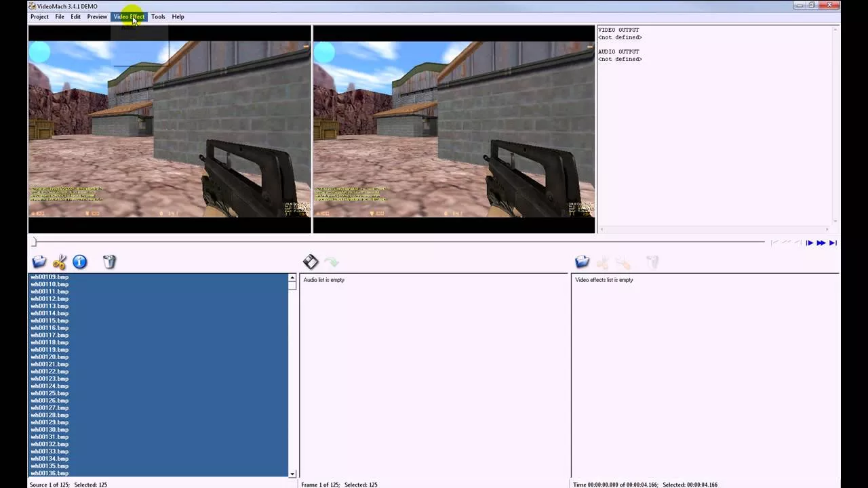Click the file list scroll up arrow
Viewport: 868px width, 488px height.
[292, 277]
